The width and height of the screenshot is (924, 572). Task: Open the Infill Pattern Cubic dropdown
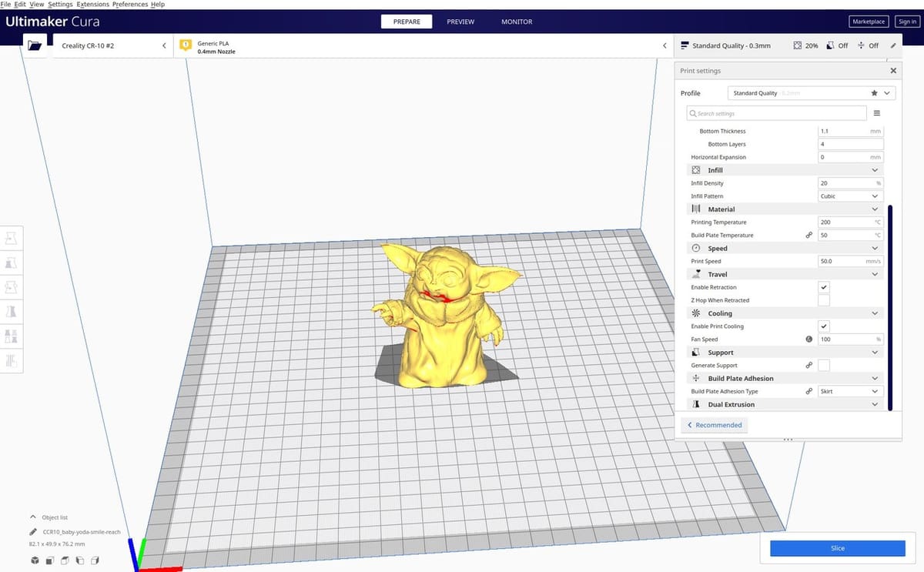click(x=850, y=196)
